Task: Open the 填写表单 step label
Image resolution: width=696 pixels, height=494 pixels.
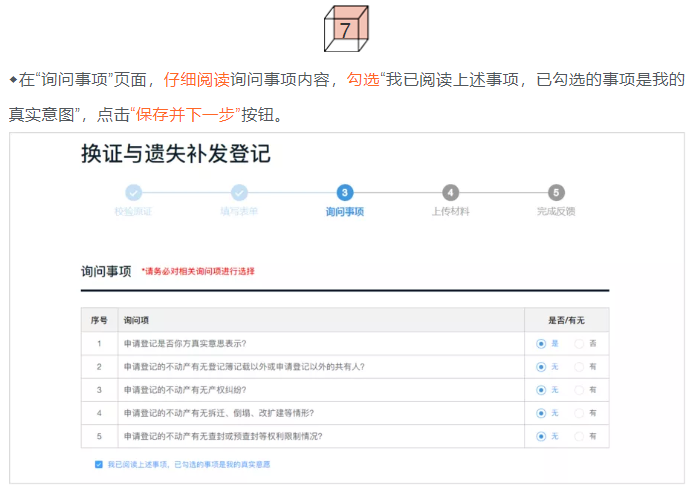Action: click(x=239, y=212)
